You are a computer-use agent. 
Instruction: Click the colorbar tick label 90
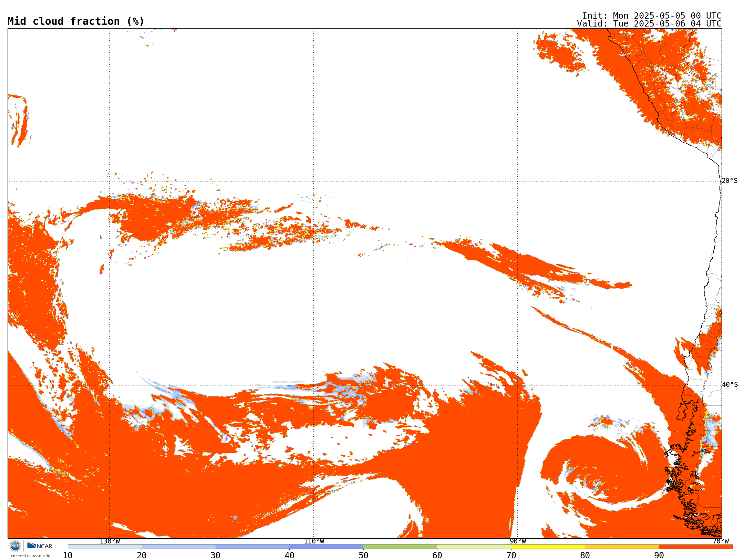(659, 556)
